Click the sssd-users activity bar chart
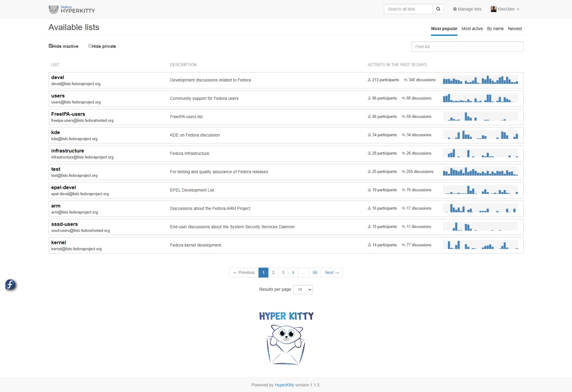This screenshot has width=572, height=392. 480,227
